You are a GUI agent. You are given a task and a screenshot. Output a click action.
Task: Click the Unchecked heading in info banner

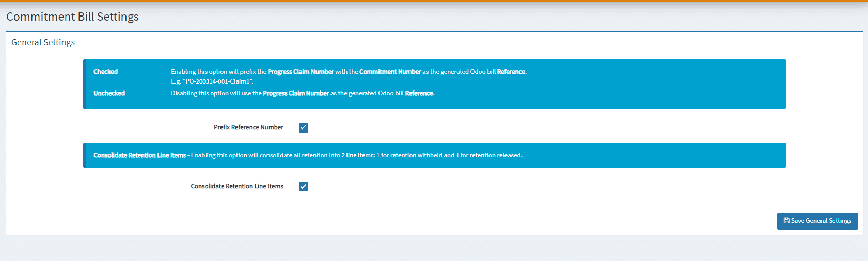coord(109,93)
